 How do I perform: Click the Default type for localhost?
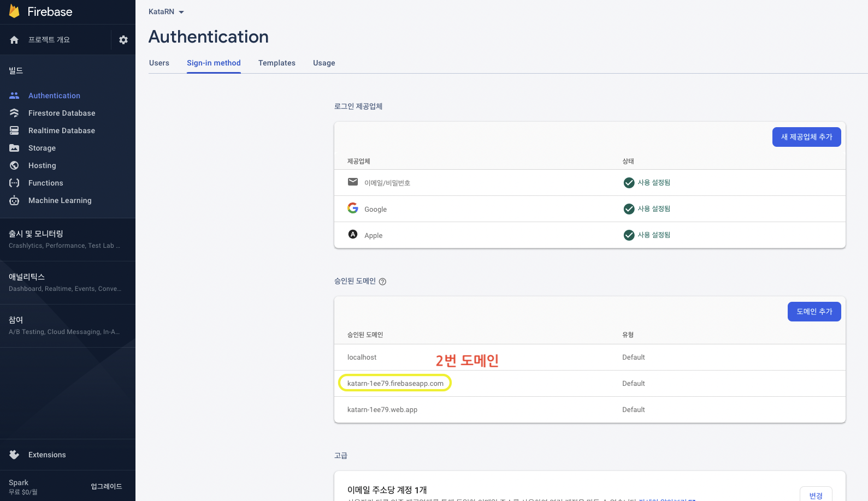[634, 357]
